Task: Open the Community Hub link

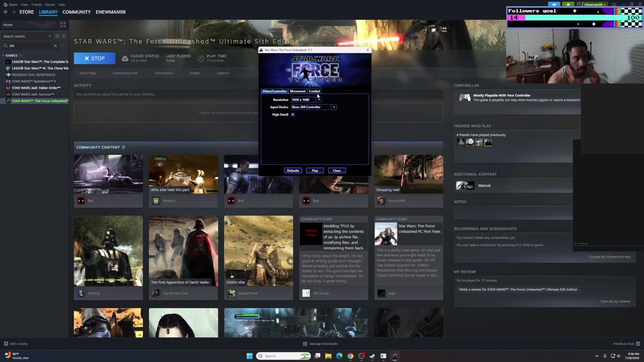Action: point(125,73)
